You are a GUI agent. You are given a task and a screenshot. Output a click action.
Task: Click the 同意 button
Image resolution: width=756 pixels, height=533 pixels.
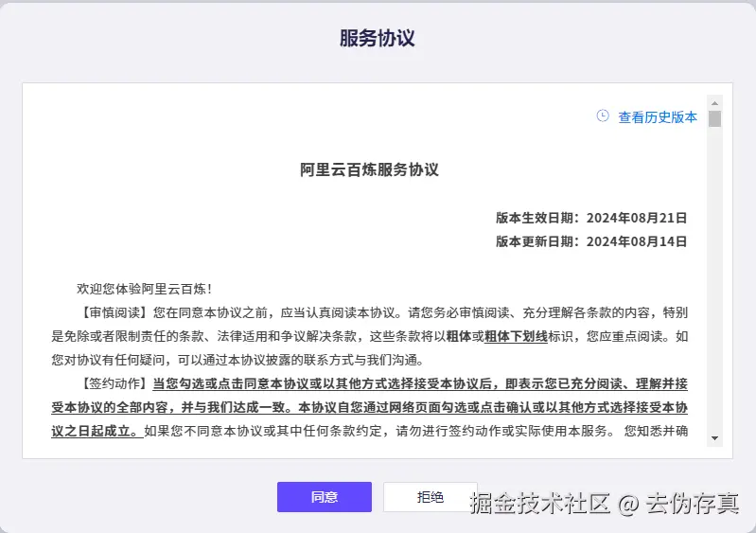pyautogui.click(x=324, y=497)
